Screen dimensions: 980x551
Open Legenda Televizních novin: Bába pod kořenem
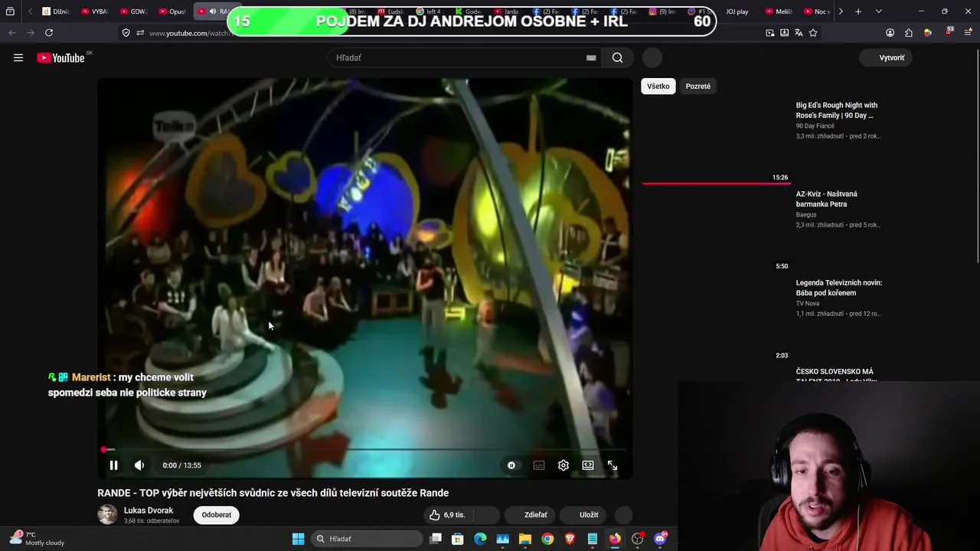839,288
